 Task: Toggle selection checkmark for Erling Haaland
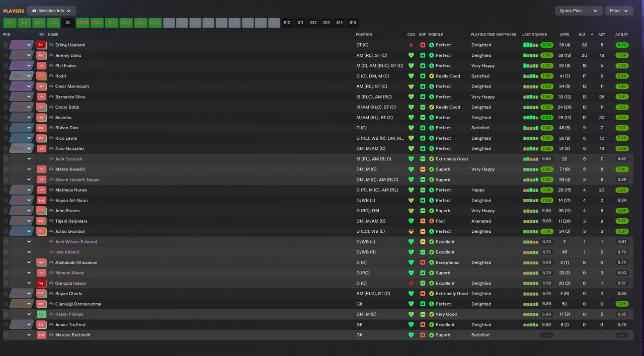point(6,45)
